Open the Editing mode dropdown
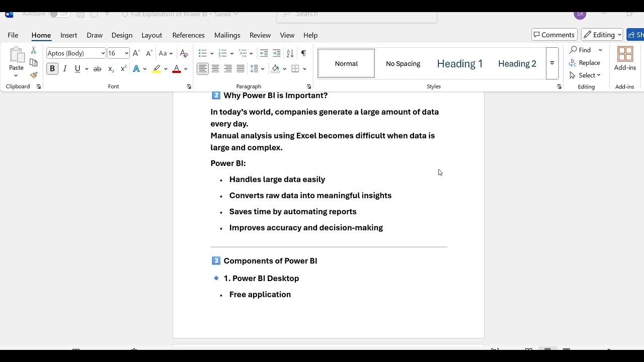Image resolution: width=644 pixels, height=362 pixels. click(x=602, y=35)
